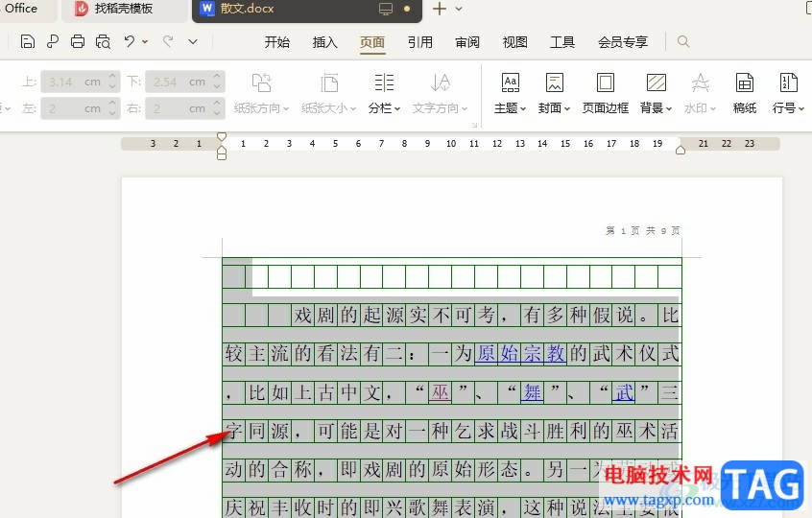Open Print Preview icon
Image resolution: width=812 pixels, height=518 pixels.
[103, 41]
